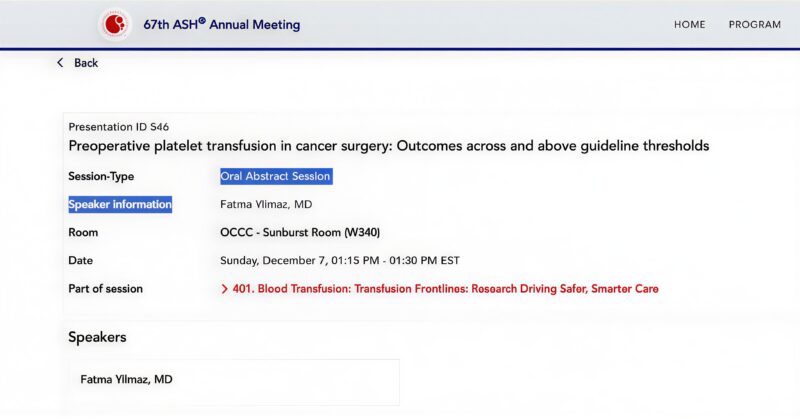
Task: Click the Part of session label
Action: click(x=105, y=289)
